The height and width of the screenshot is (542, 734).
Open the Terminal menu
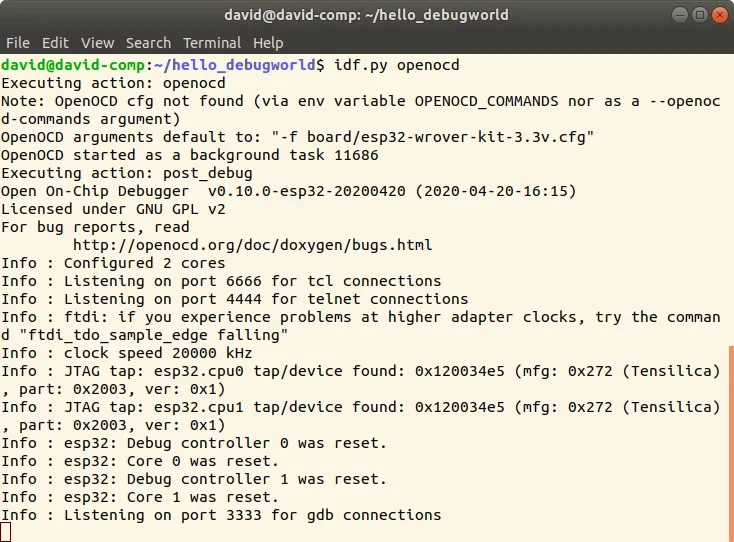(212, 43)
